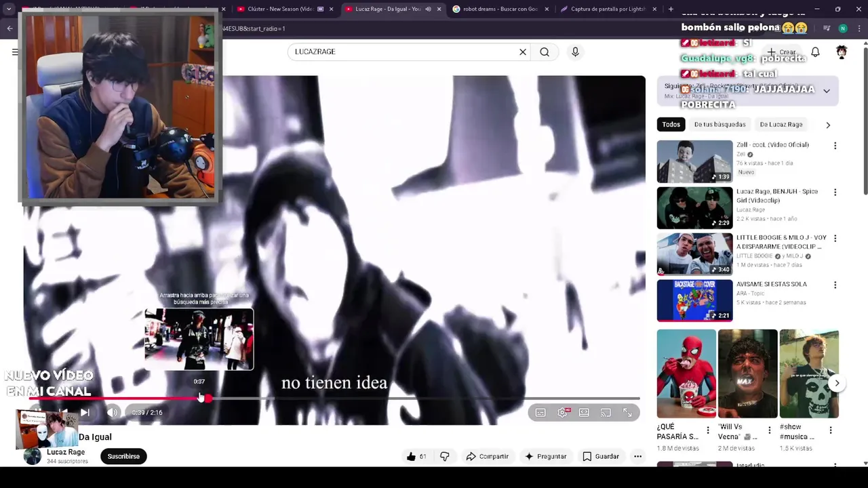This screenshot has height=488, width=868.
Task: Open a new browser tab
Action: pyautogui.click(x=671, y=9)
